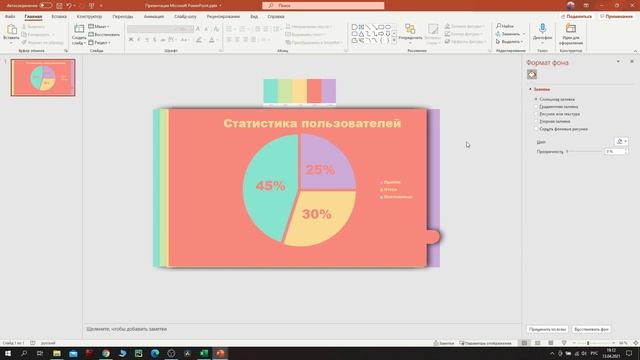This screenshot has width=640, height=360.
Task: Click the Comments (Примечания) button
Action: point(616,16)
